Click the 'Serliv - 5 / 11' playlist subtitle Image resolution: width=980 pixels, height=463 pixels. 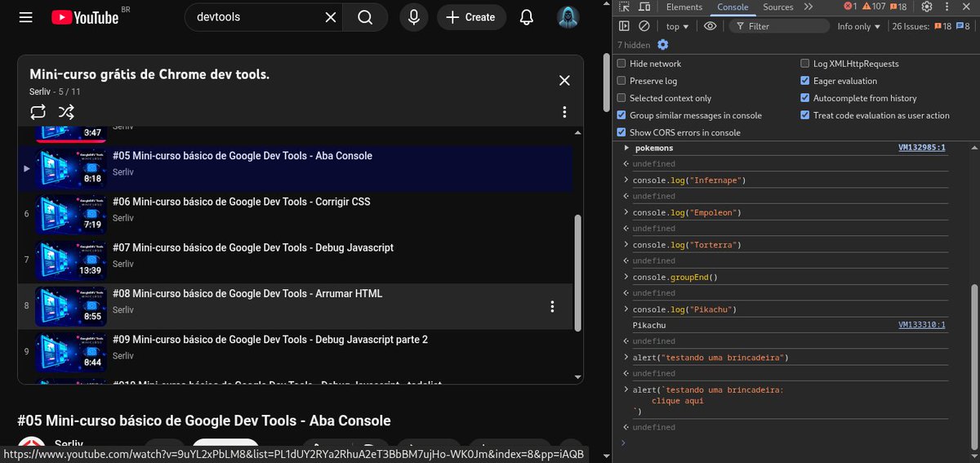(x=55, y=92)
